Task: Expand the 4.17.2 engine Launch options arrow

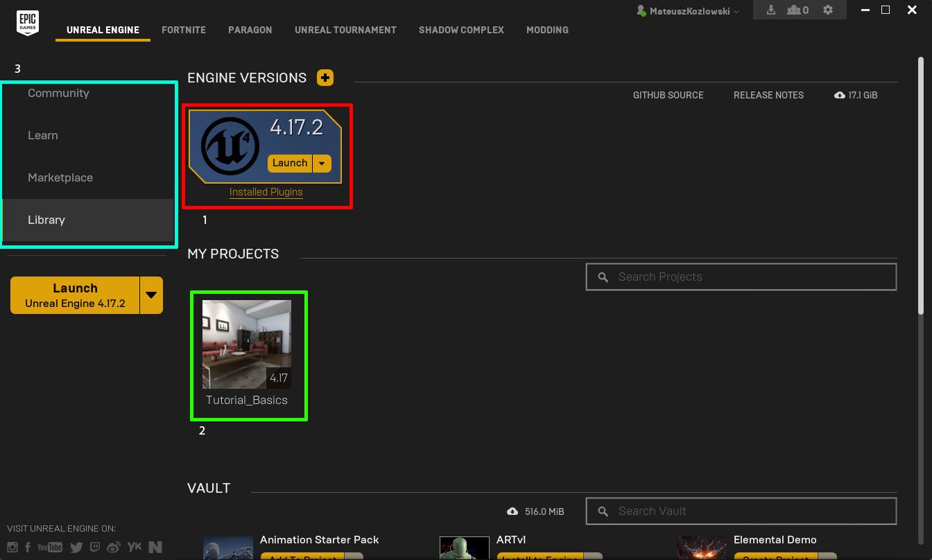Action: pos(322,163)
